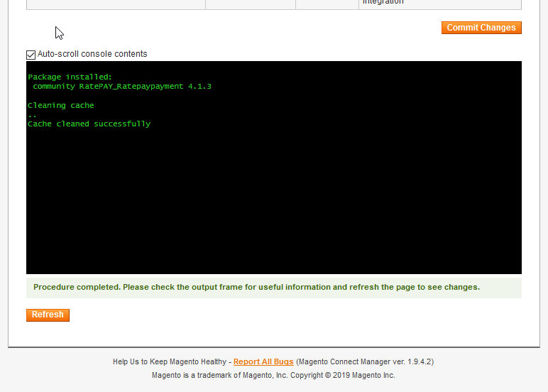This screenshot has height=392, width=548.
Task: Uncheck the Auto-scroll console contents checkbox
Action: [x=31, y=55]
